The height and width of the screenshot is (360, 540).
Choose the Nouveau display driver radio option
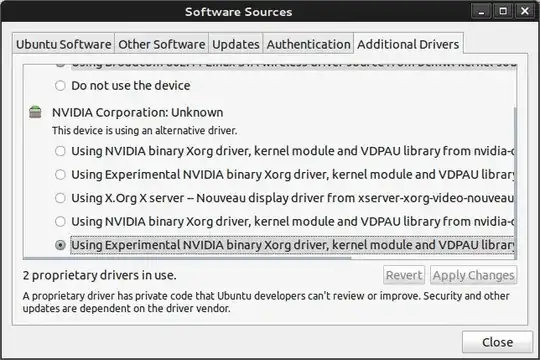[60, 198]
